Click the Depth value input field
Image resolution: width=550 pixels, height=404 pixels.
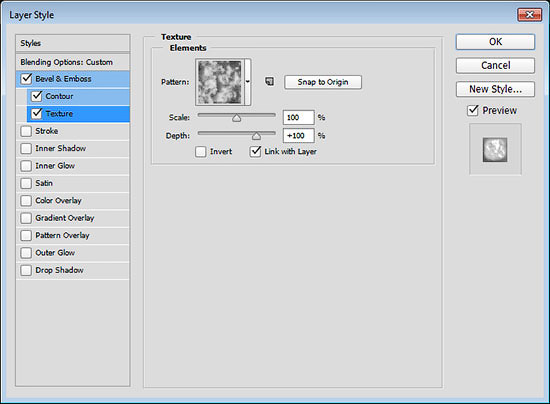(299, 136)
